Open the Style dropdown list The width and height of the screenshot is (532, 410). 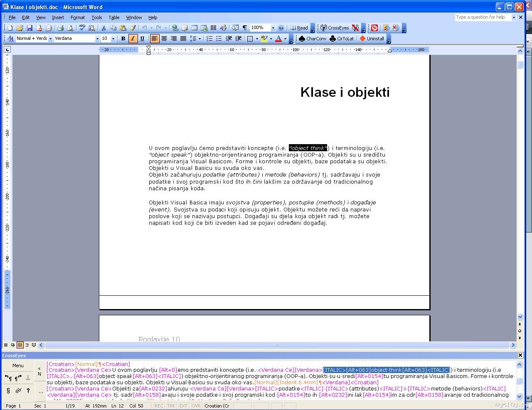[50, 39]
